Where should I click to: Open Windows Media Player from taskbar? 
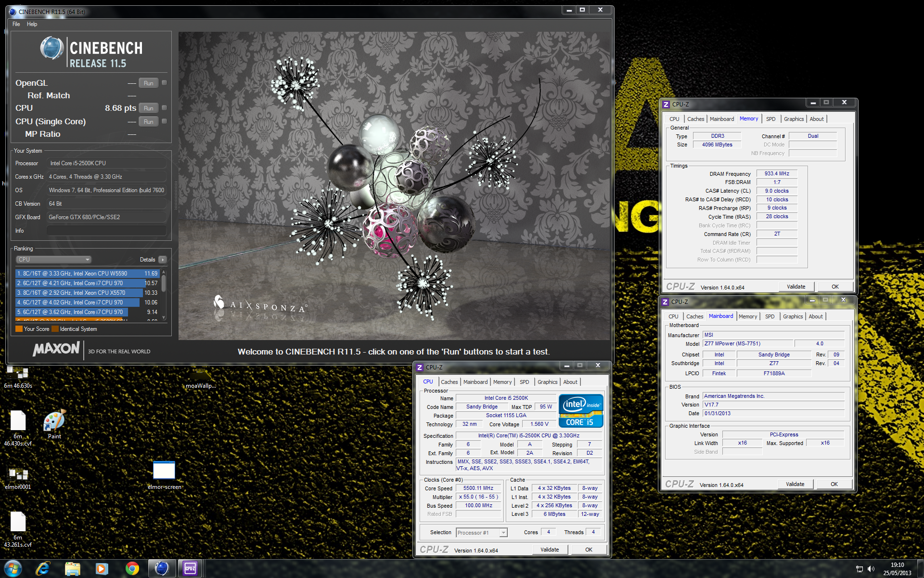point(102,568)
